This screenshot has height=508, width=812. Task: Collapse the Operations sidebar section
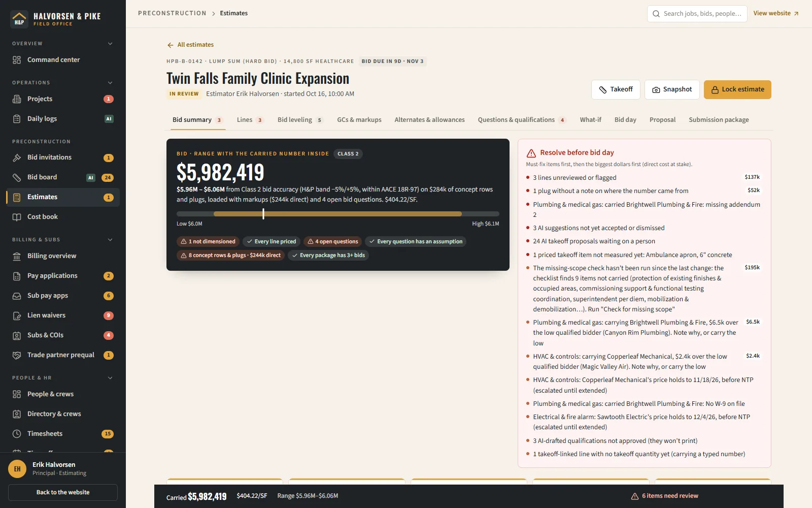click(x=110, y=83)
